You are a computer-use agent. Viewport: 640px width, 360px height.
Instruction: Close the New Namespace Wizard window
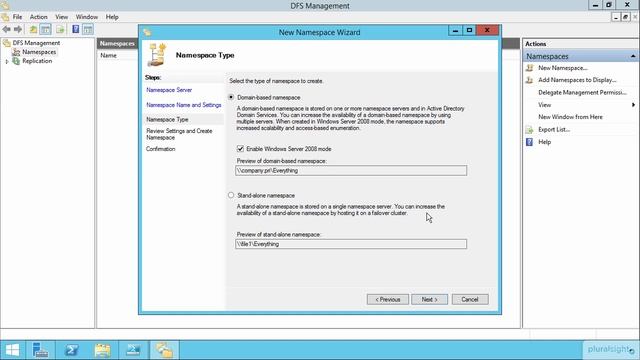487,30
